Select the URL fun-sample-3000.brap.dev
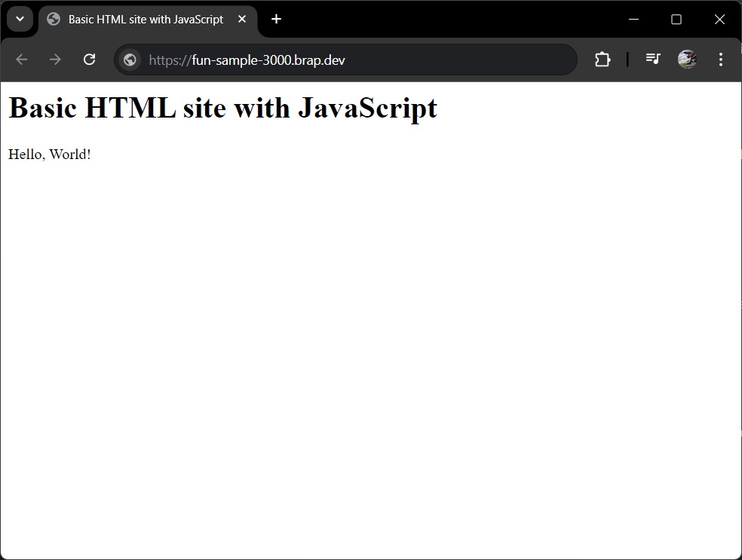 247,60
